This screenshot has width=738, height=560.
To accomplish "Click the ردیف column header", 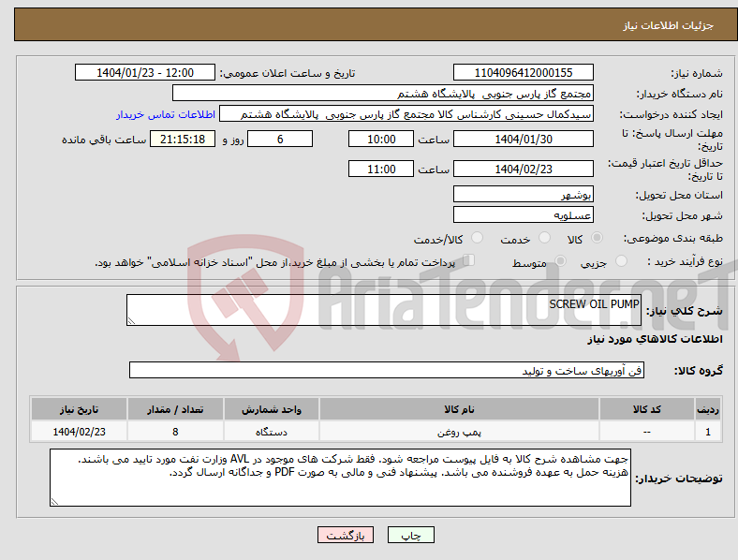I will (x=708, y=409).
